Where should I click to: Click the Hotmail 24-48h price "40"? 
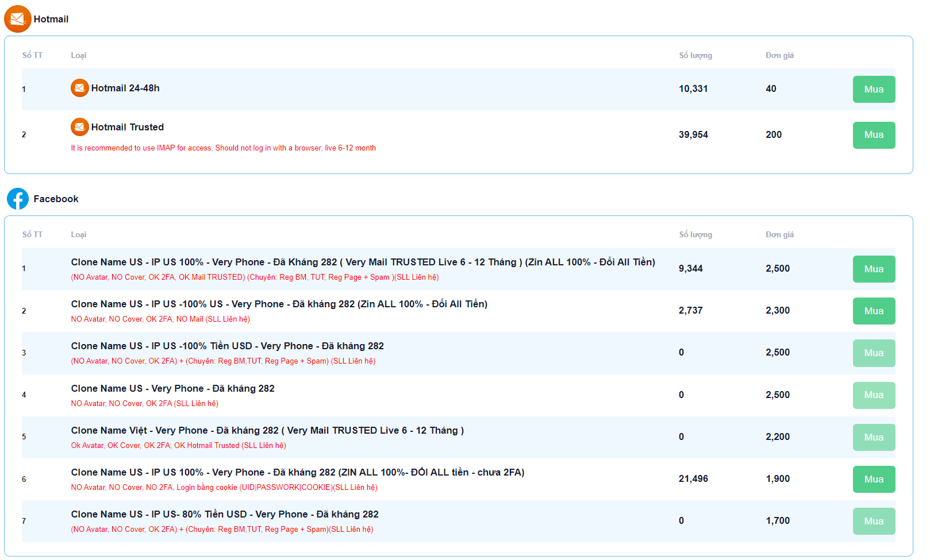click(771, 88)
